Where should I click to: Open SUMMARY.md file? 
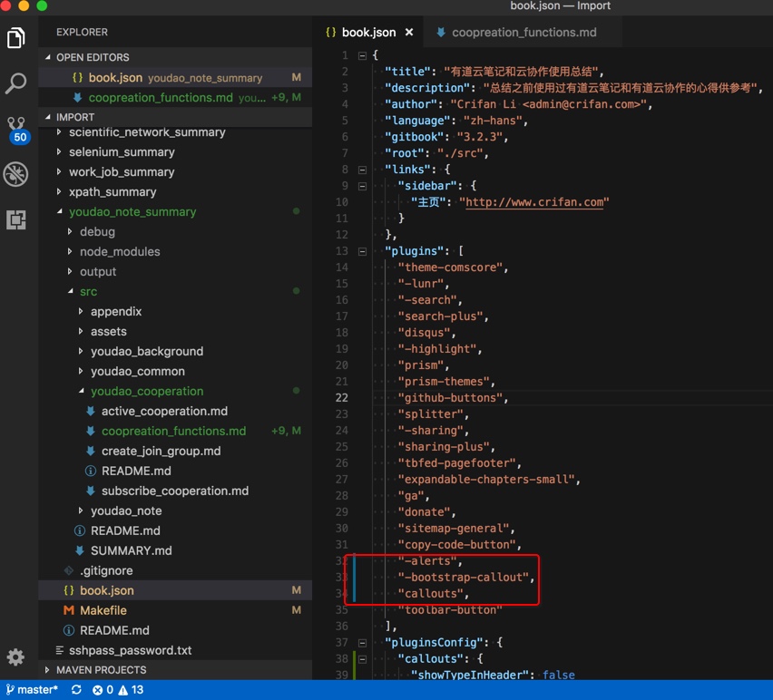click(175, 550)
